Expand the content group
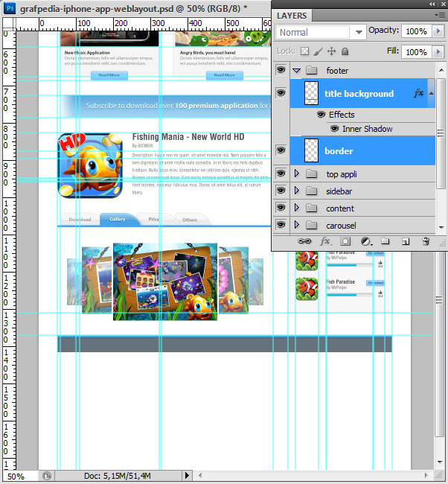448x484 pixels. point(297,208)
